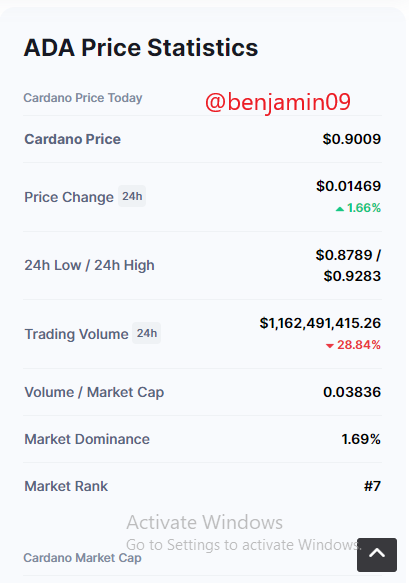
Task: Click the Cardano Market Cap section label
Action: pos(82,558)
